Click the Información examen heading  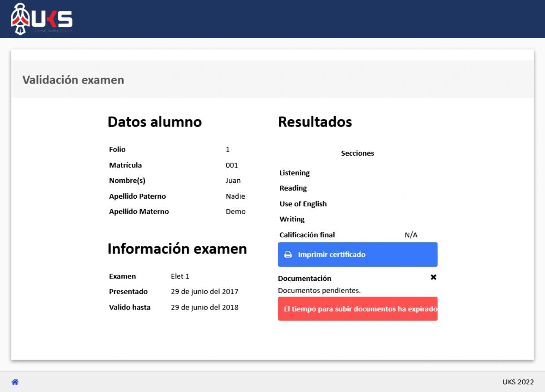pos(177,249)
